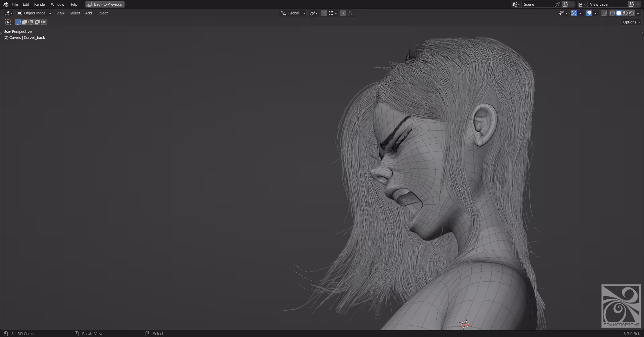644x337 pixels.
Task: Click the '(2) Curves | Curves_back' label
Action: [x=24, y=38]
